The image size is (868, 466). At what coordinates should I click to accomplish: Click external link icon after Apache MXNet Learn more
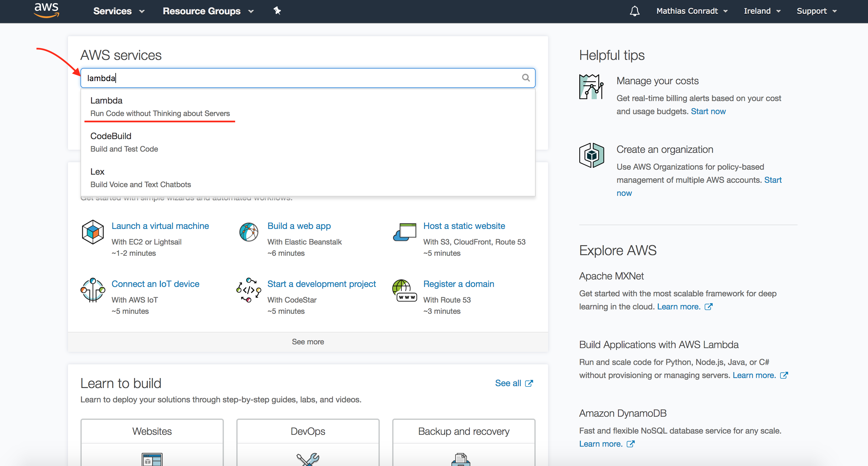[708, 307]
